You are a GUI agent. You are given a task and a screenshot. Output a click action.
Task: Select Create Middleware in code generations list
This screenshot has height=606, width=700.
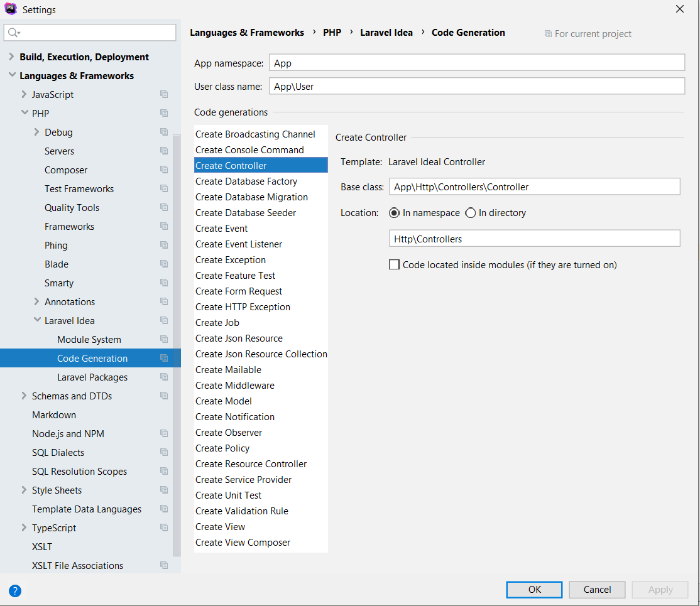[x=261, y=386]
